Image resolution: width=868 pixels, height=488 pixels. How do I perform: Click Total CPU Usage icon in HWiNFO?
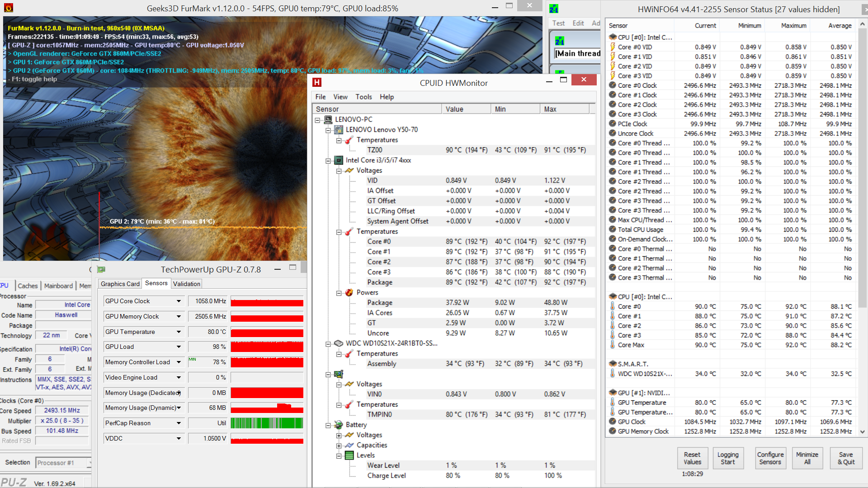click(x=613, y=230)
